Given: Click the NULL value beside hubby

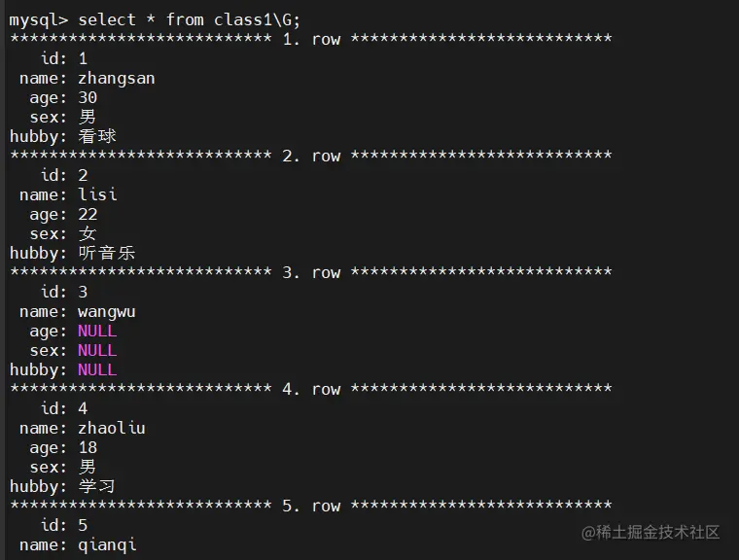Looking at the screenshot, I should coord(97,369).
